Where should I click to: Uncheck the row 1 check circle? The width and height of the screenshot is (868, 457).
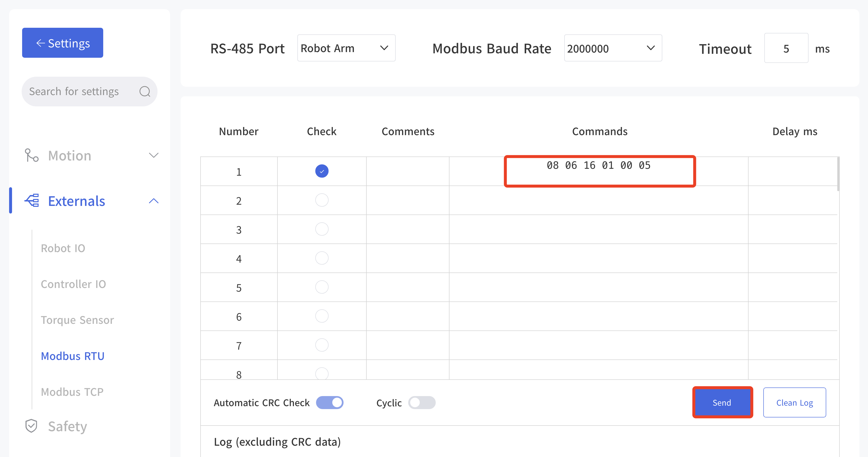322,171
